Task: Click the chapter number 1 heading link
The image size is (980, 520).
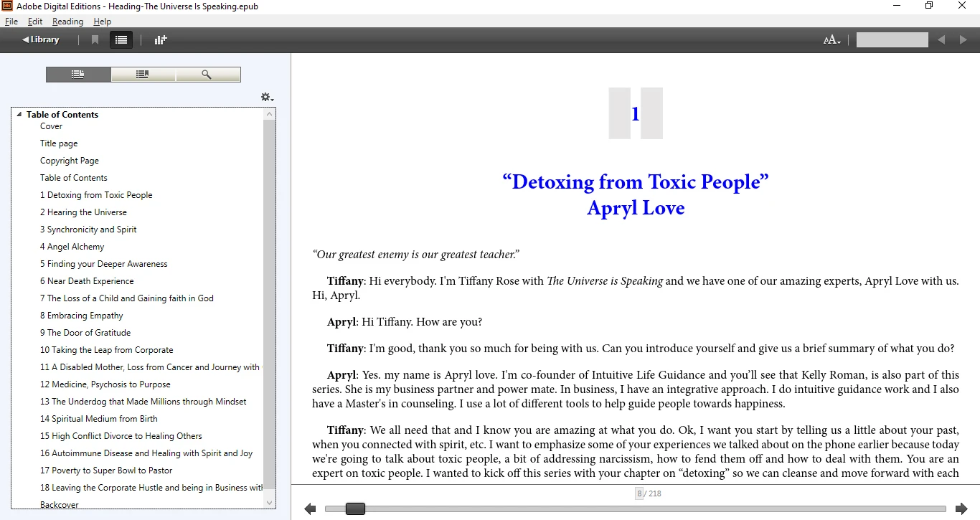Action: click(x=635, y=114)
